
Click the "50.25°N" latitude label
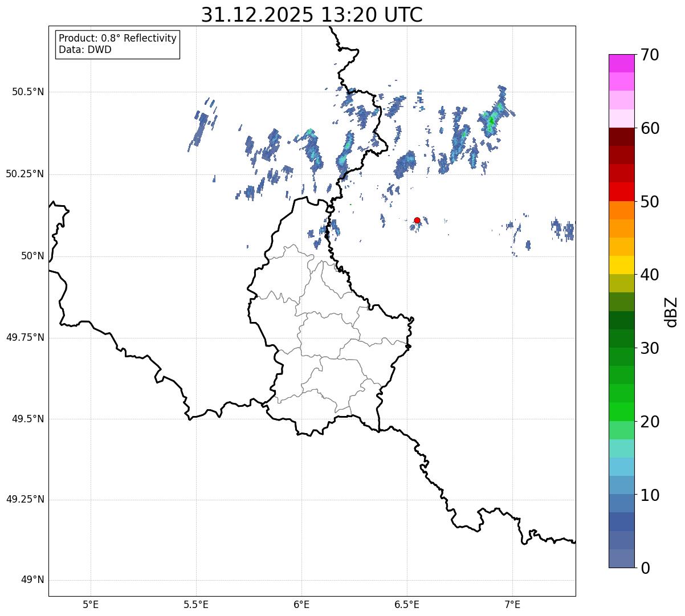25,174
